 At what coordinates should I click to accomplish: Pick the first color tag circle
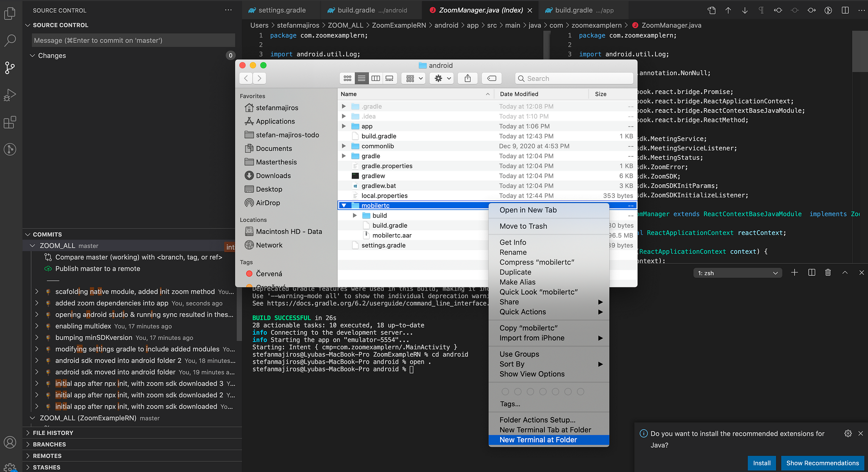tap(505, 392)
